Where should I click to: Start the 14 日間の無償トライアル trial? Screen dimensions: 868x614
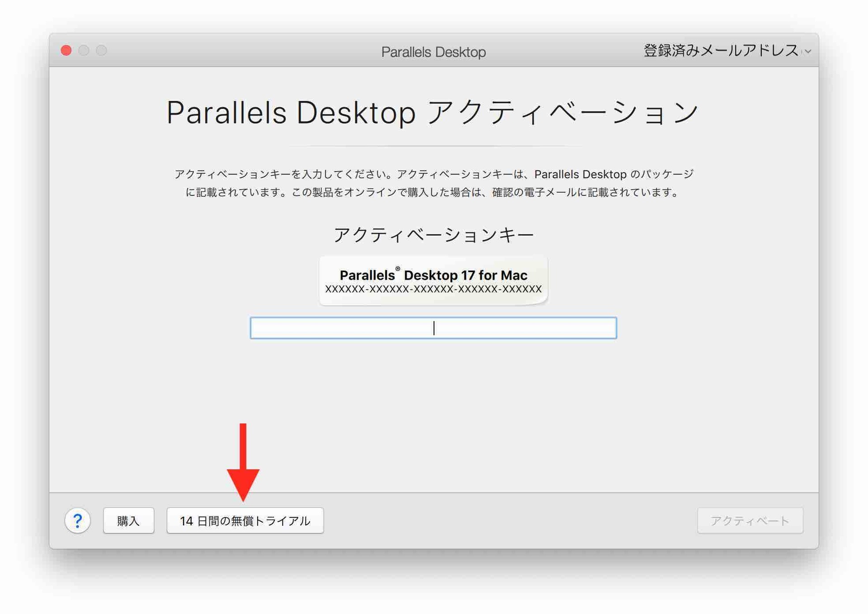[245, 520]
